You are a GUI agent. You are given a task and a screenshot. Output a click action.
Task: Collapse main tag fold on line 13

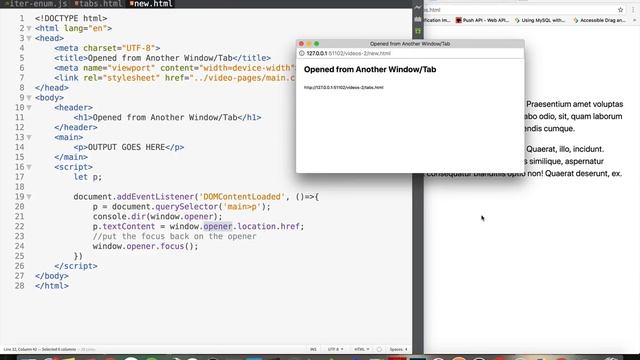[x=29, y=138]
